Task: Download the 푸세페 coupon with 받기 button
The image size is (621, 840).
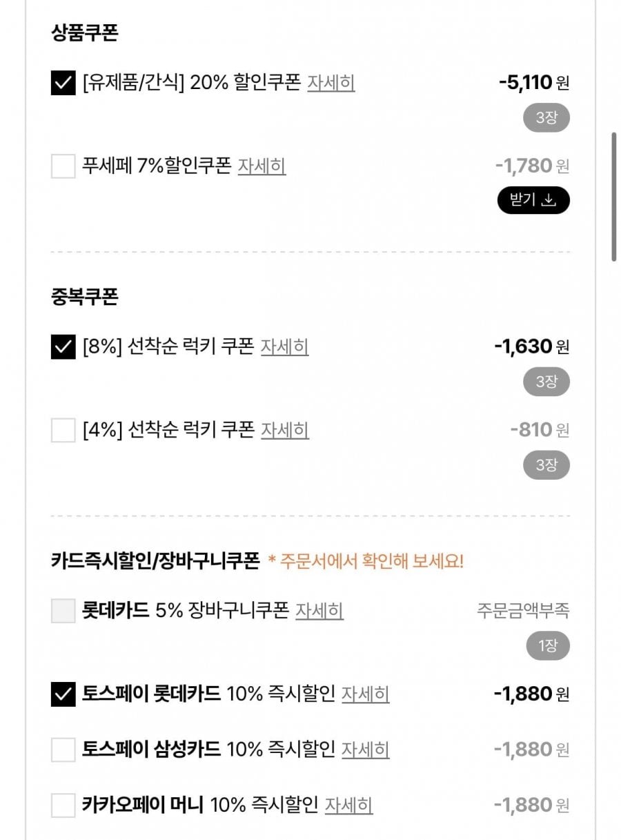Action: pyautogui.click(x=533, y=200)
